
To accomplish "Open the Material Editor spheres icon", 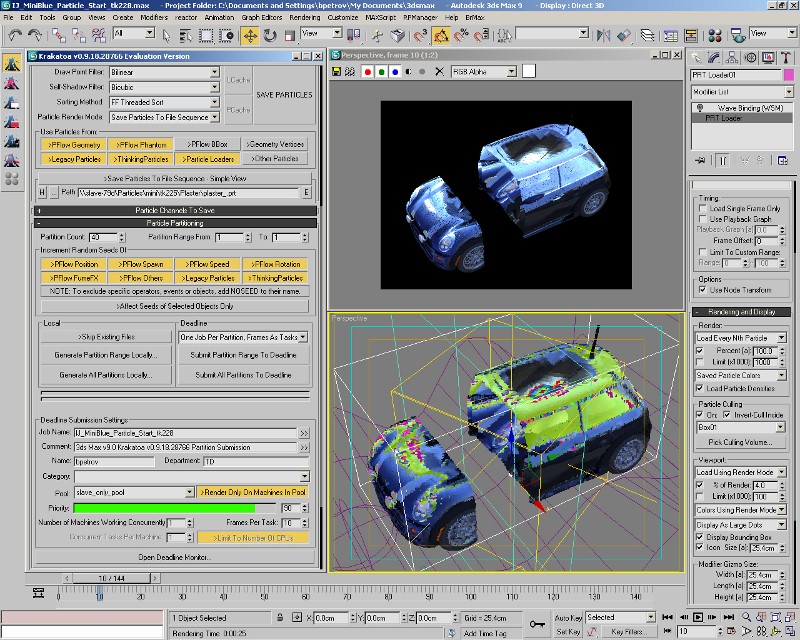I will (x=715, y=35).
